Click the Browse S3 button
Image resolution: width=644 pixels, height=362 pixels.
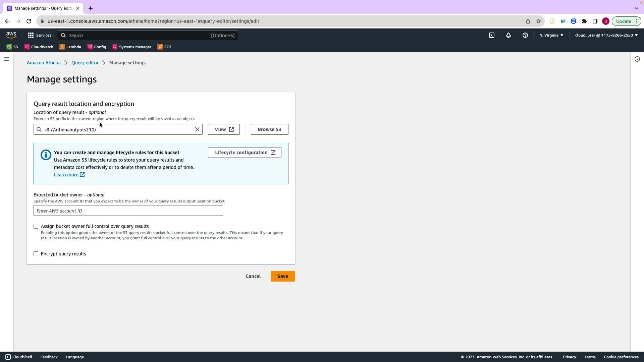(x=269, y=129)
